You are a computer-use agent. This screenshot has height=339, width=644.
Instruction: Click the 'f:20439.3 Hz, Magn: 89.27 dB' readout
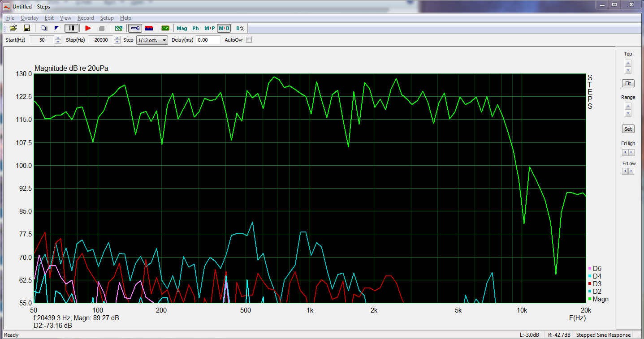[76, 318]
